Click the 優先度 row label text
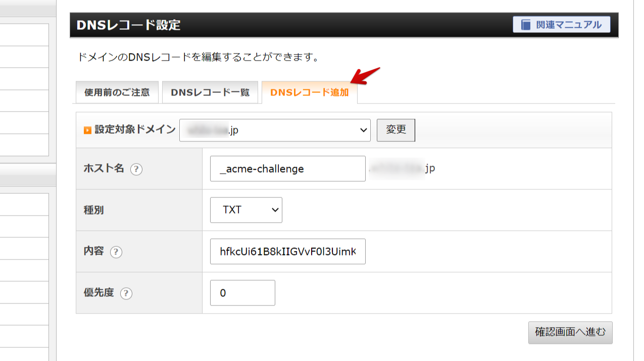 98,293
